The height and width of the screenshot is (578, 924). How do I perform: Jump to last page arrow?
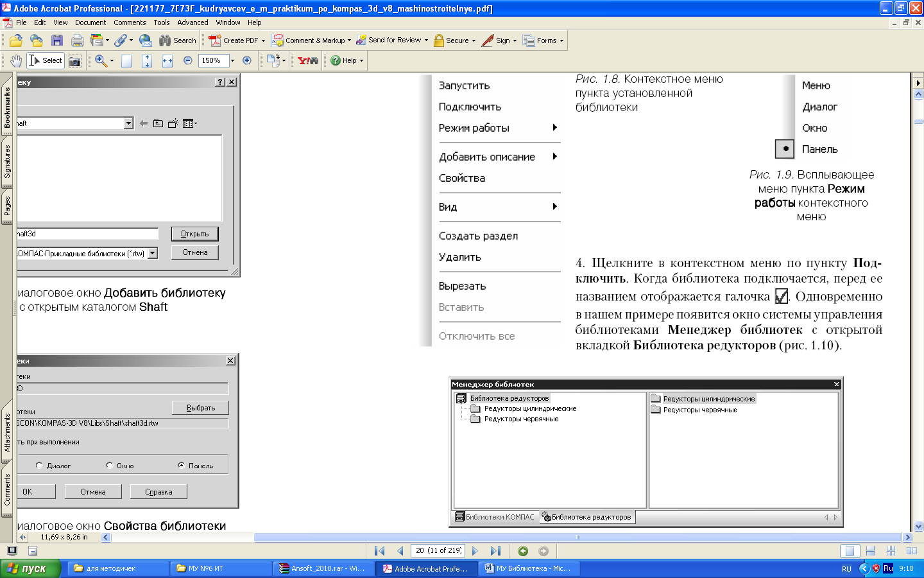[495, 551]
